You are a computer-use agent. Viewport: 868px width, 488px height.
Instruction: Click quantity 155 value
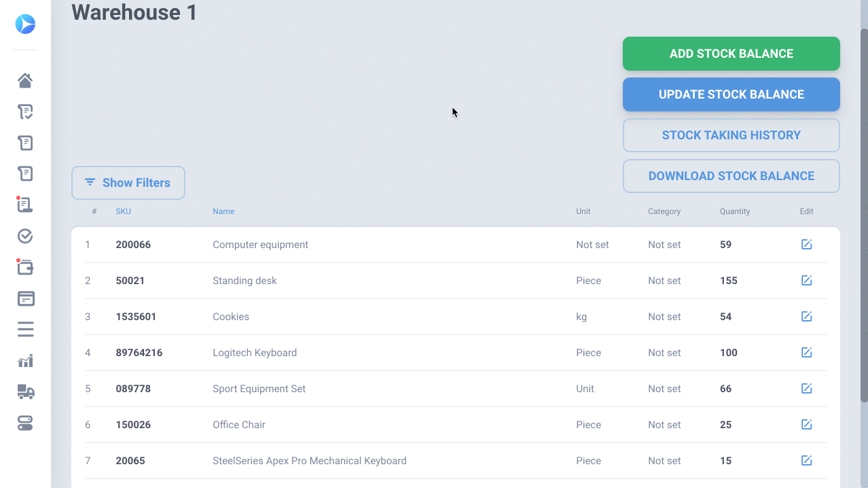tap(729, 281)
